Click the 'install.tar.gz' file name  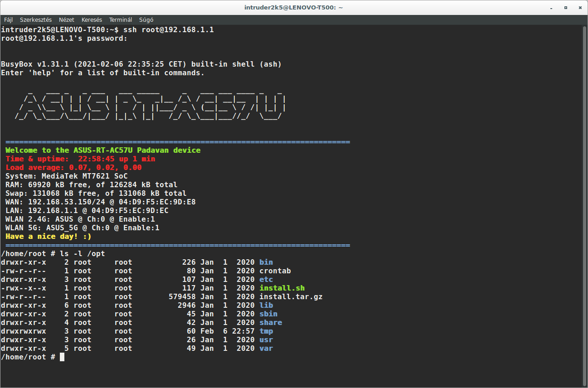pyautogui.click(x=291, y=296)
